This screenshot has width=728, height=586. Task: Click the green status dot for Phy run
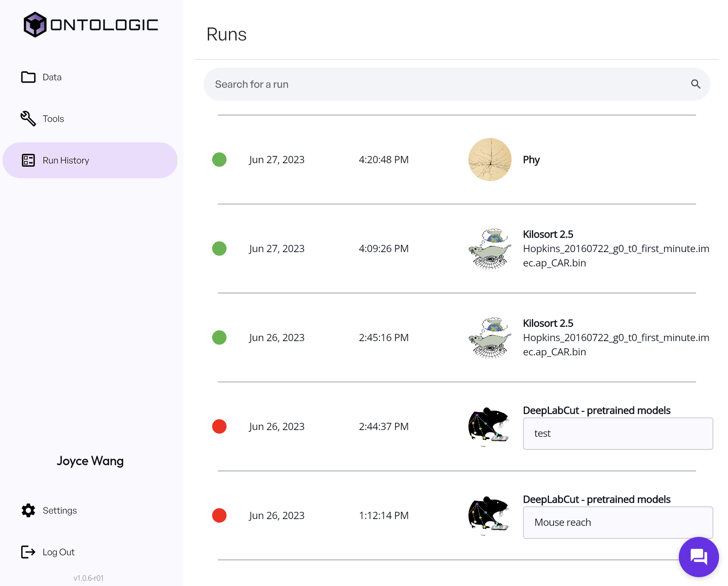pyautogui.click(x=219, y=160)
